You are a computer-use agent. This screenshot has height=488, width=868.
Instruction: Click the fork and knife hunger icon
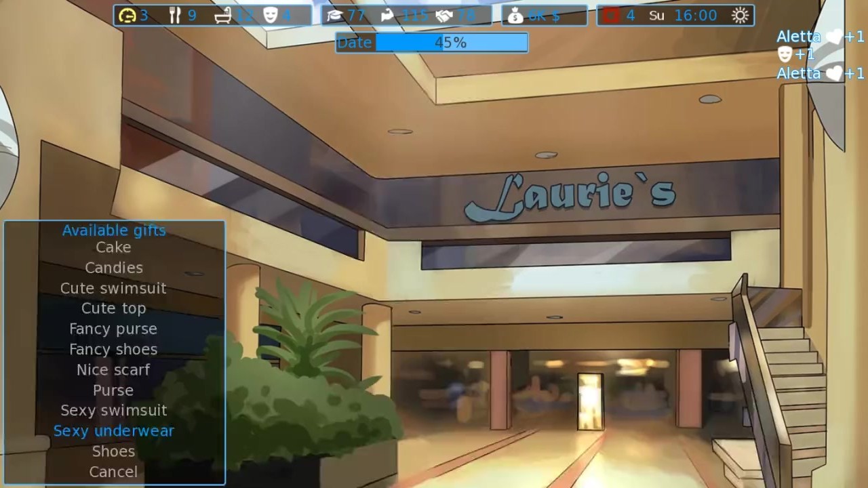[x=176, y=15]
